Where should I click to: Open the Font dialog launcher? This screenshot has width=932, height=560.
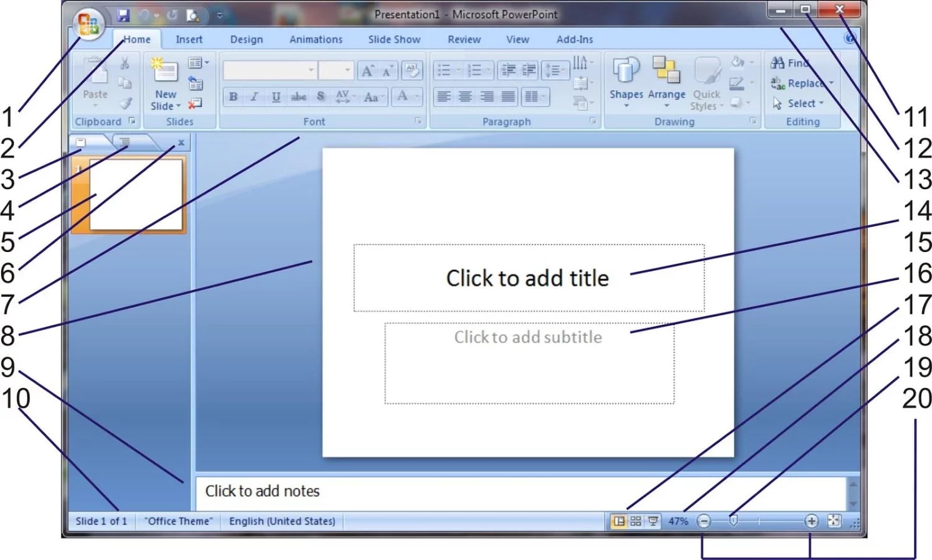click(x=418, y=121)
